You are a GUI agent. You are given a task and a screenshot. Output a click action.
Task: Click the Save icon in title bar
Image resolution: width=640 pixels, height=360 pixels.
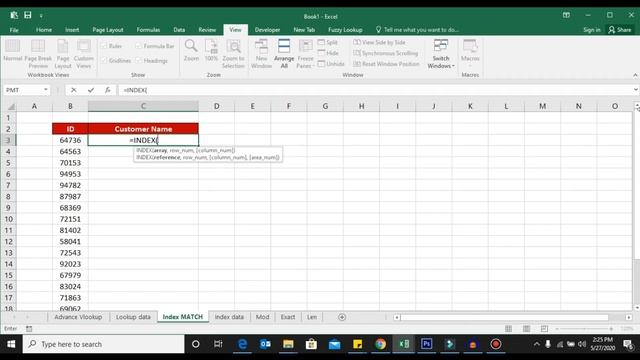coord(27,16)
